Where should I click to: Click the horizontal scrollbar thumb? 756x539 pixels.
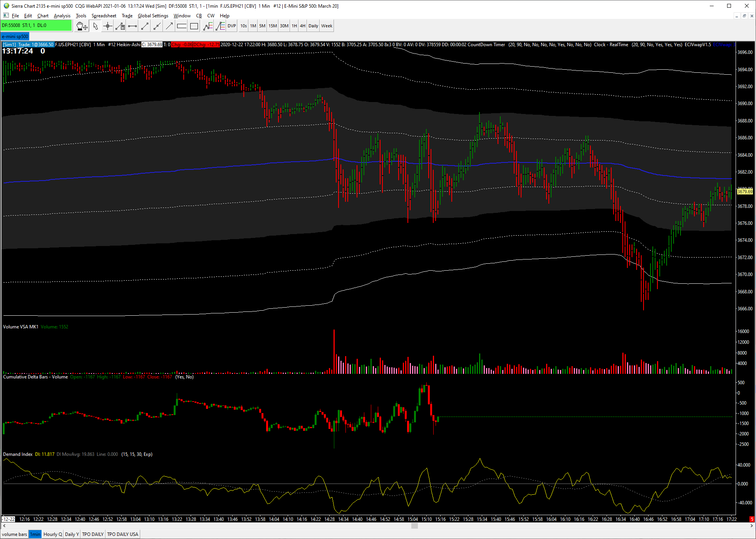pos(414,526)
